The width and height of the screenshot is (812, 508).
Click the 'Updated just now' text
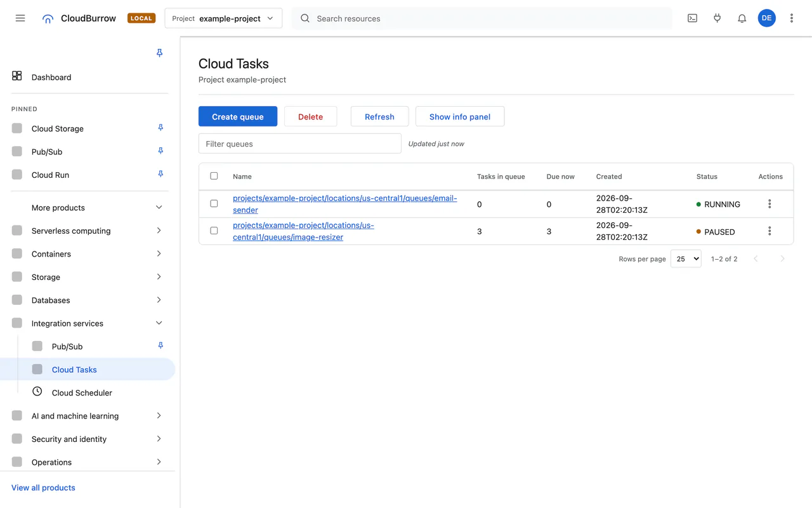[436, 144]
